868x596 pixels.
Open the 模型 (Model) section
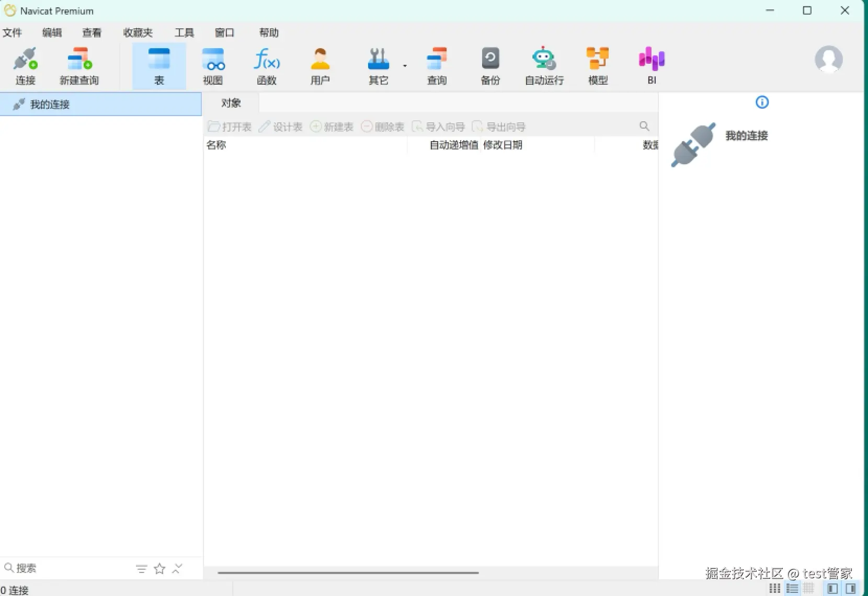(598, 65)
